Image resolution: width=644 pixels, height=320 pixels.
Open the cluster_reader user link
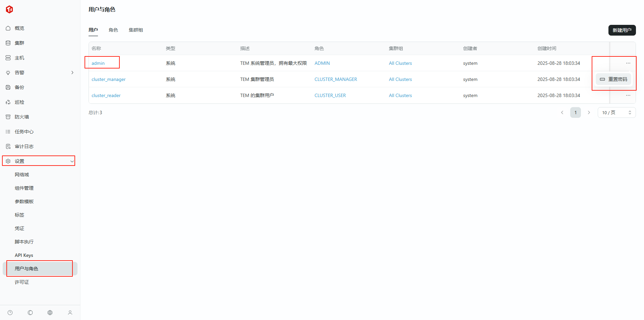[106, 95]
